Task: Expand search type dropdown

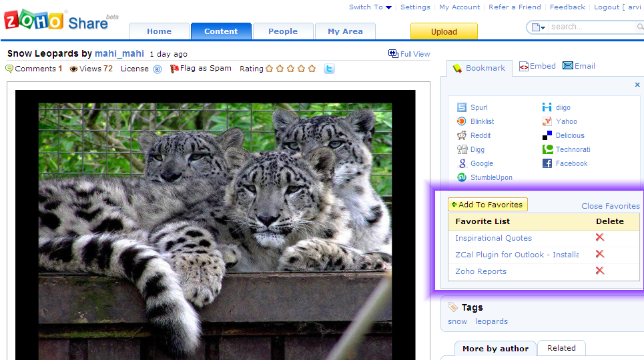Action: [538, 27]
